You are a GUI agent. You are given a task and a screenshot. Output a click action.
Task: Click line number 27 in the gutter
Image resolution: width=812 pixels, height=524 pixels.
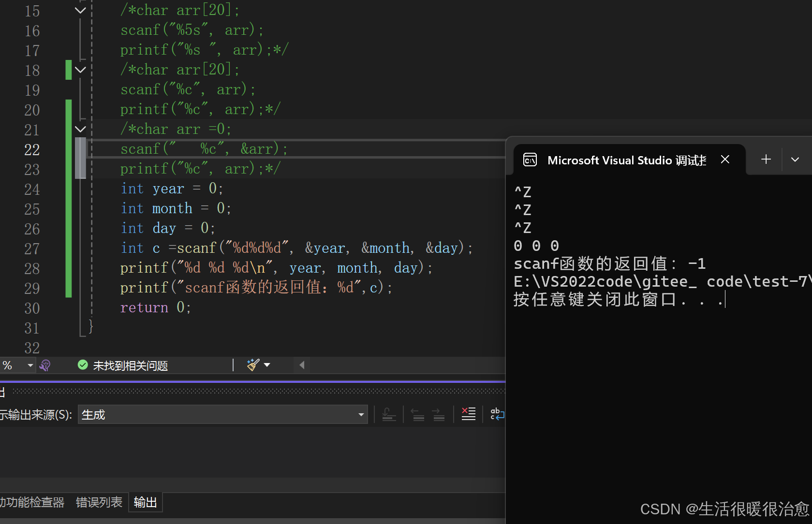click(32, 248)
